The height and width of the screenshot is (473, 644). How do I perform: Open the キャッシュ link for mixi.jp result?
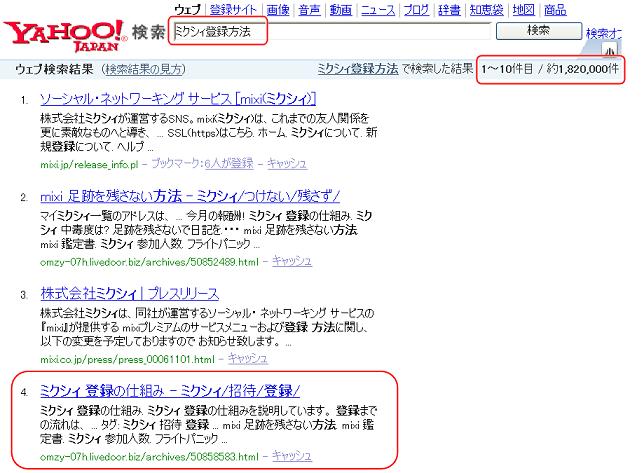287,163
